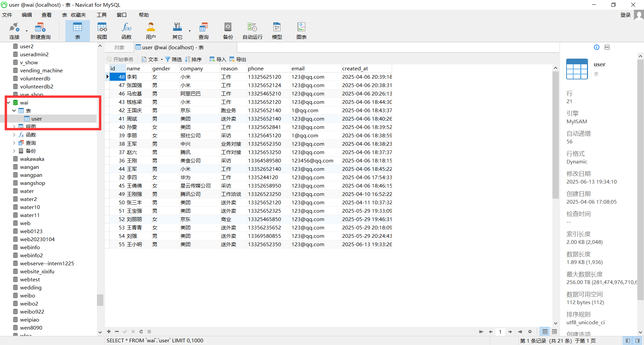This screenshot has height=345, width=644.
Task: Click the 其它 others toolbar icon
Action: coord(177,31)
